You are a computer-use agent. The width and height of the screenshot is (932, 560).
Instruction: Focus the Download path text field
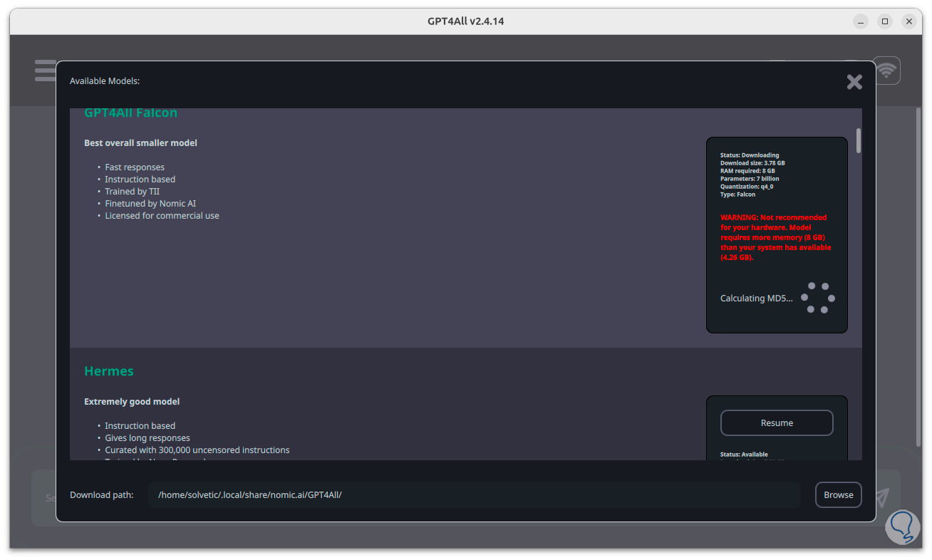474,495
